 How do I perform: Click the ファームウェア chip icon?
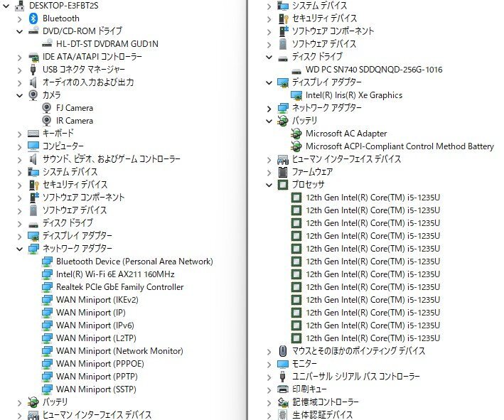(282, 172)
